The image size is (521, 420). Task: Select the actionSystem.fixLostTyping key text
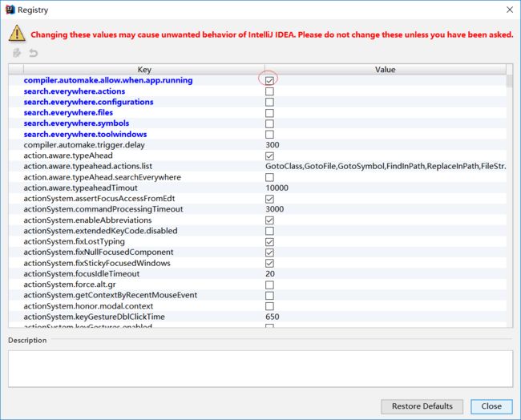(x=74, y=241)
